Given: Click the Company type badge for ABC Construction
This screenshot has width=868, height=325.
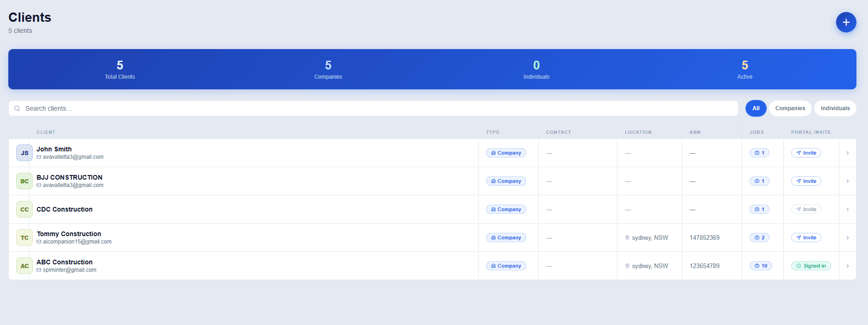Looking at the screenshot, I should pyautogui.click(x=506, y=266).
